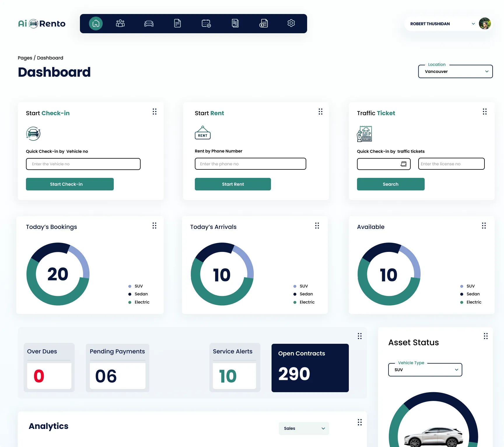Open Start Rent card options menu

(321, 112)
